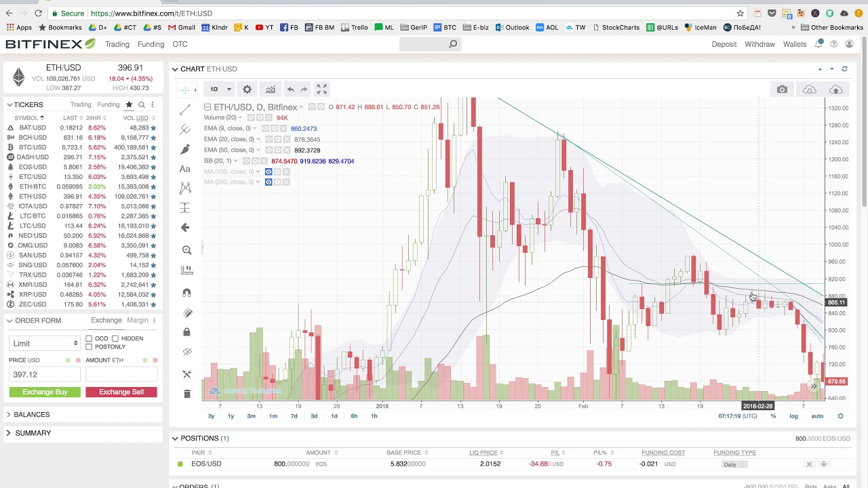Open the Deposit link in header
Viewport: 868px width, 488px height.
point(724,44)
